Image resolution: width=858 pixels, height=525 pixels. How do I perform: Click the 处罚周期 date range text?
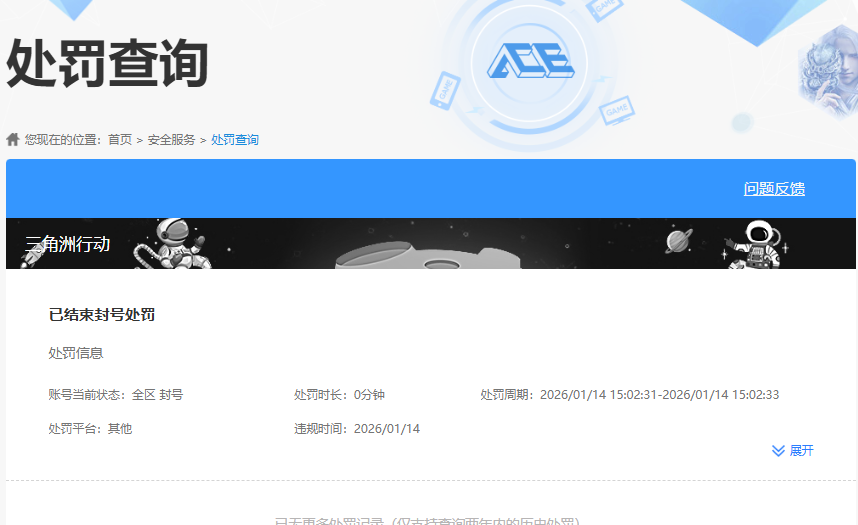pyautogui.click(x=630, y=395)
